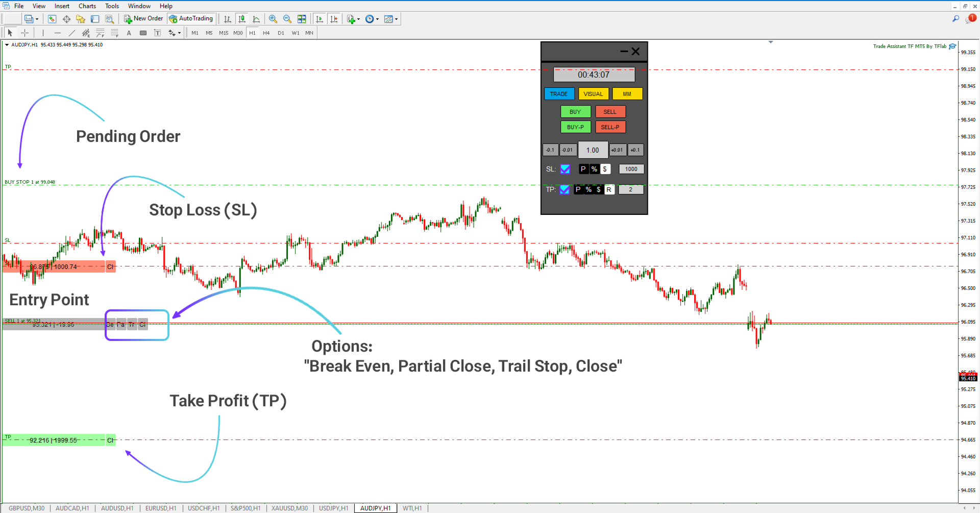Toggle AutoTrading on or off
This screenshot has width=980, height=513.
click(x=191, y=18)
